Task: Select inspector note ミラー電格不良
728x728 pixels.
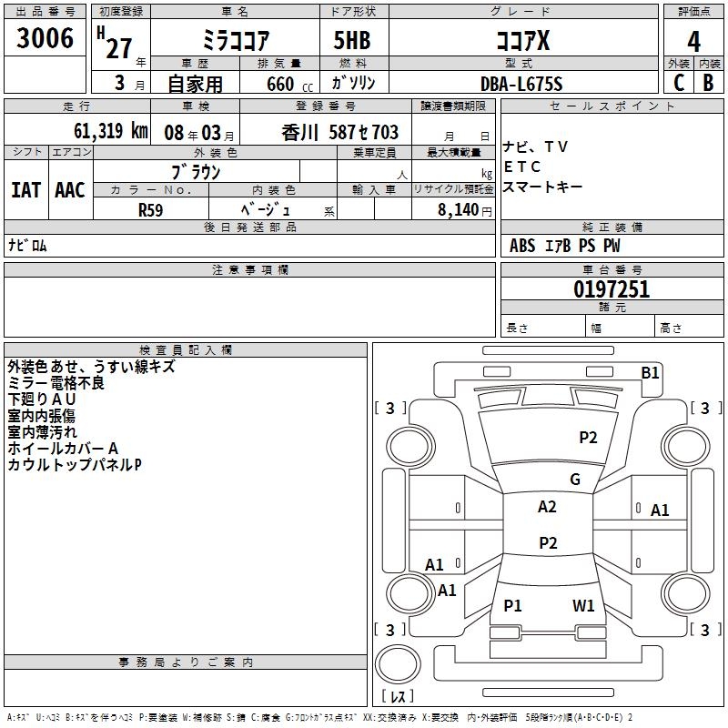Action: [x=56, y=383]
